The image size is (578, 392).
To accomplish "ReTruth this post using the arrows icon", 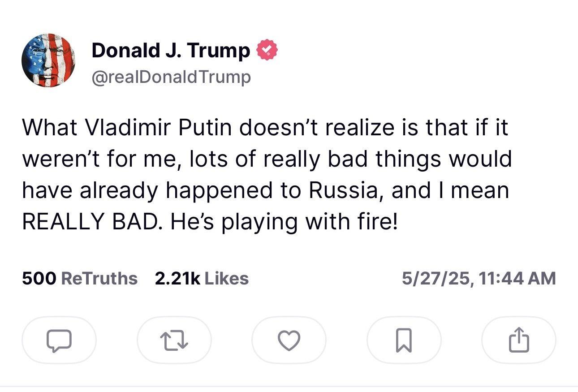I will (174, 340).
